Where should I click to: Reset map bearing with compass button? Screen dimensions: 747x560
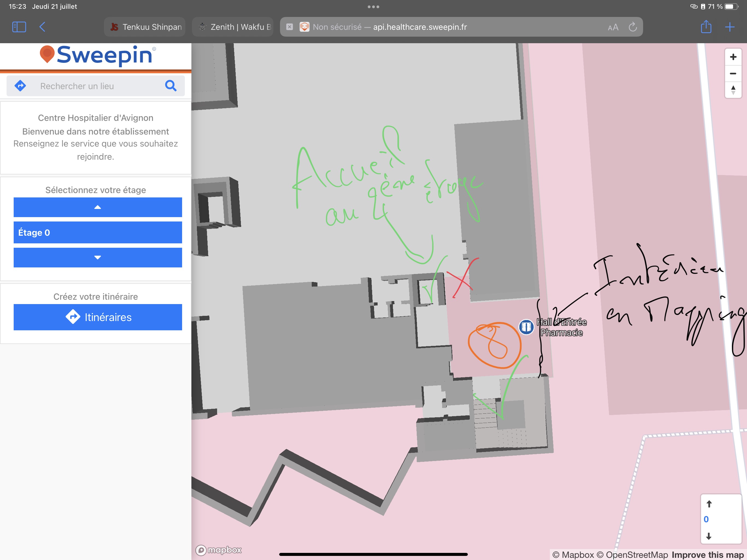tap(733, 90)
